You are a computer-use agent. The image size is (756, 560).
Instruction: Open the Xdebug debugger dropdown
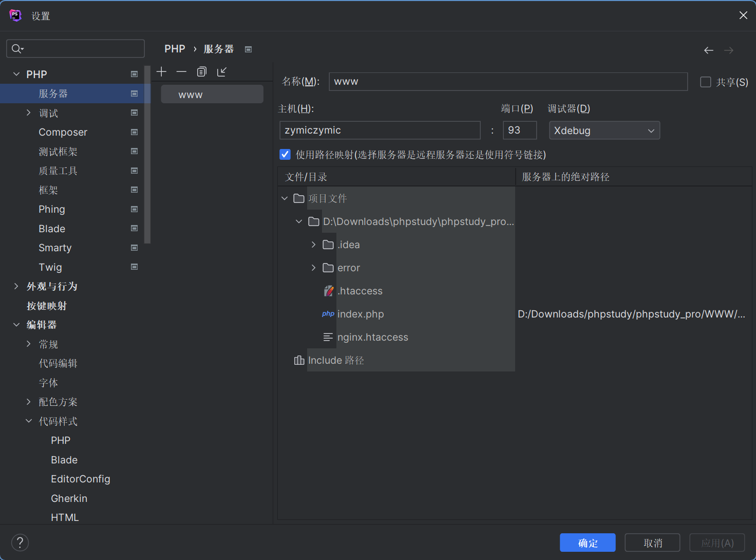pos(604,130)
